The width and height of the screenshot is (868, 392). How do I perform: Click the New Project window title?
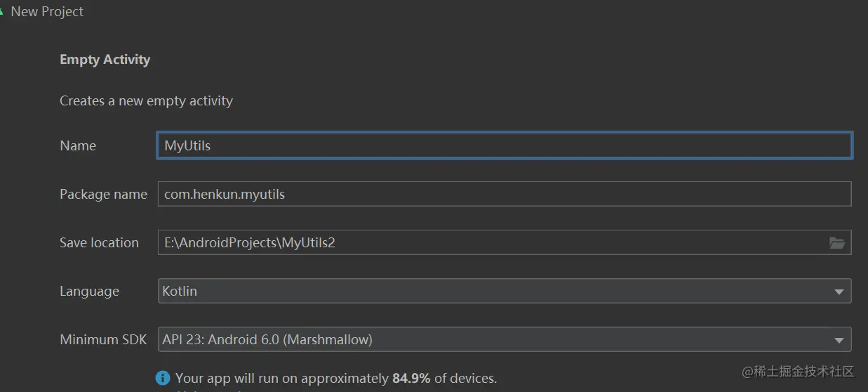47,11
